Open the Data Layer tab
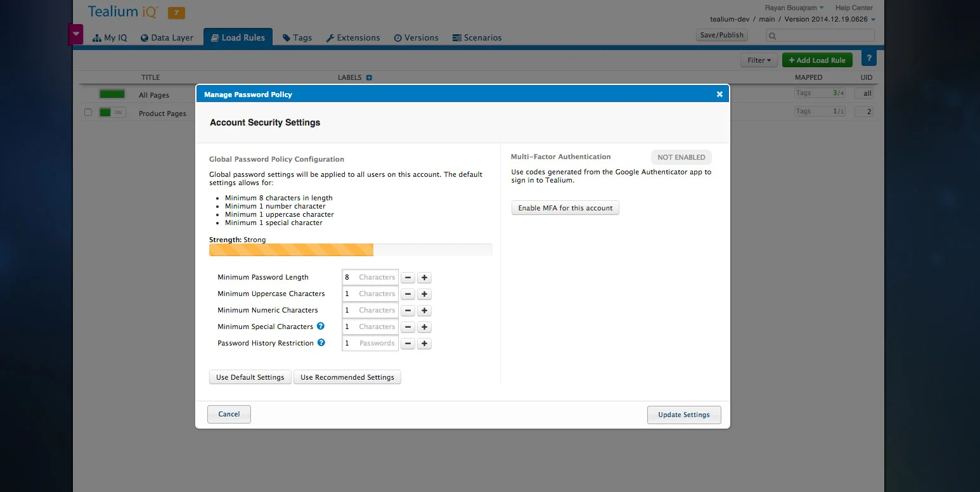Screen dimensions: 980x492 click(x=167, y=37)
